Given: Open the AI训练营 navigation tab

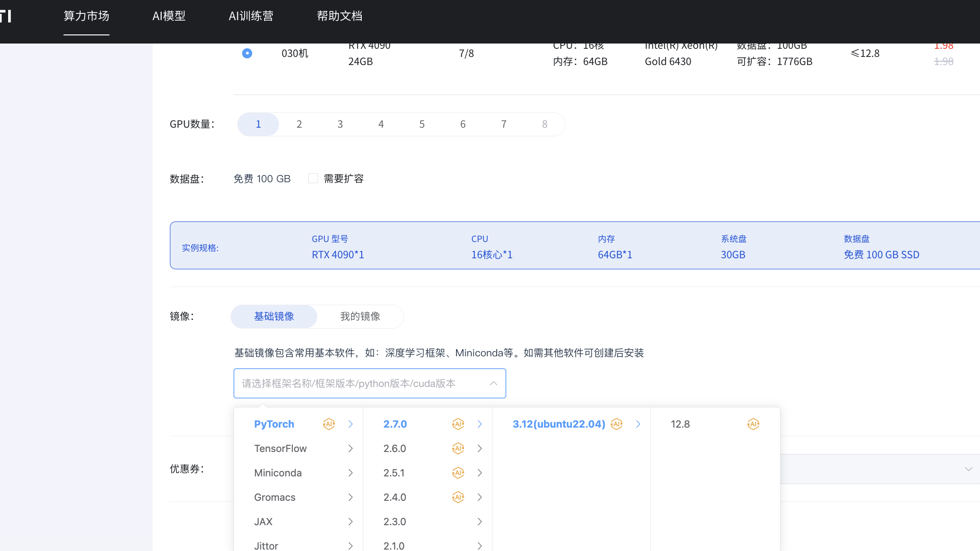Looking at the screenshot, I should (251, 16).
